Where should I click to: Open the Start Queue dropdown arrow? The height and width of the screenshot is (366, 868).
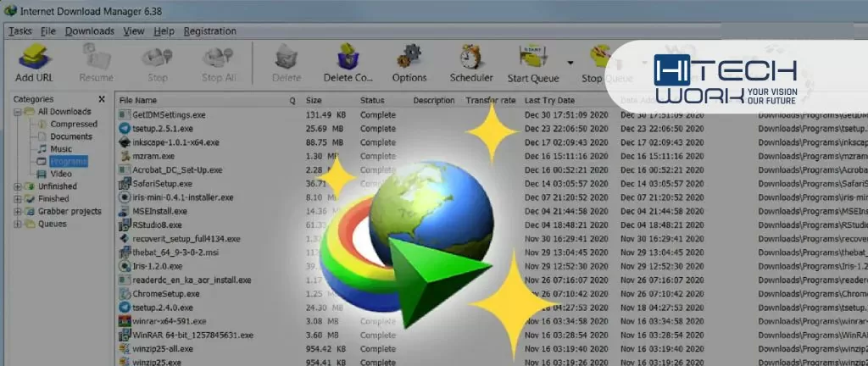pyautogui.click(x=570, y=63)
